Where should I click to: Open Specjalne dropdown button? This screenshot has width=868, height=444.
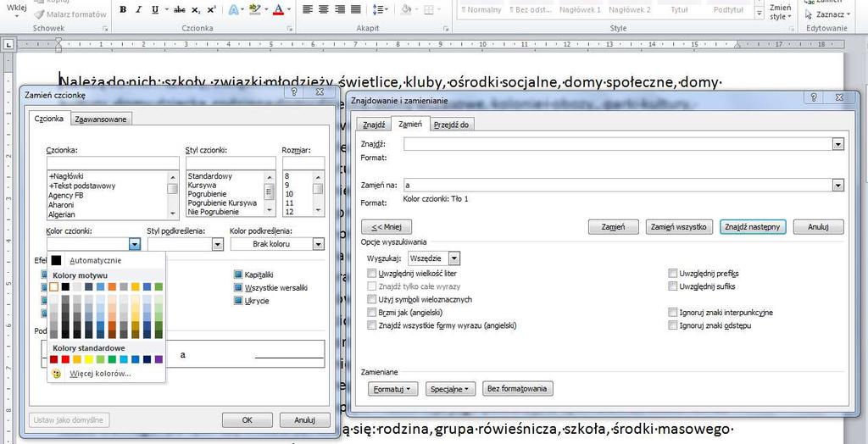(450, 389)
